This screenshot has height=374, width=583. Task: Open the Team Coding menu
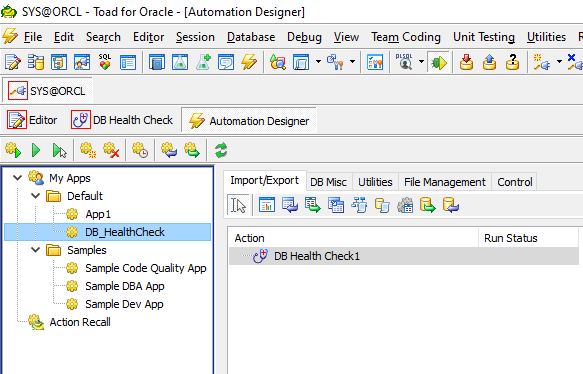coord(406,37)
